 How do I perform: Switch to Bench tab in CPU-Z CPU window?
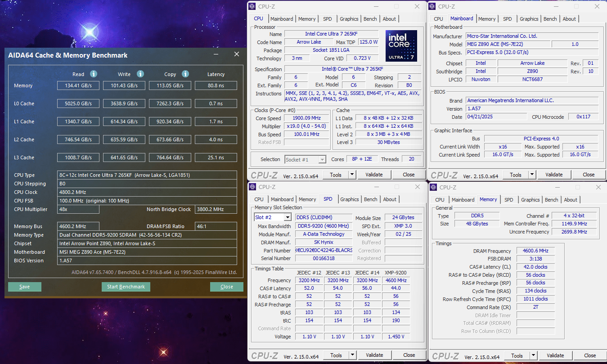(370, 19)
